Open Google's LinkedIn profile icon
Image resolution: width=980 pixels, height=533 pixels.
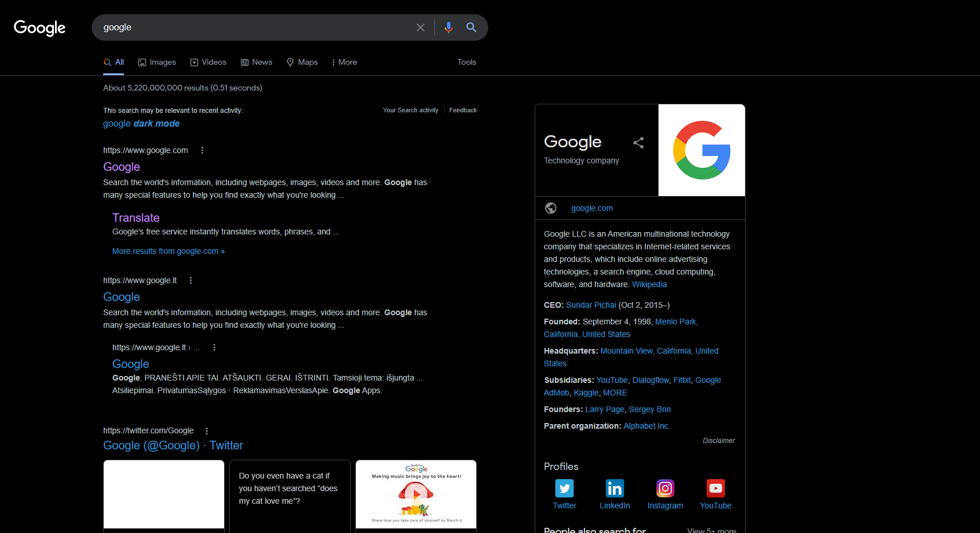click(615, 488)
